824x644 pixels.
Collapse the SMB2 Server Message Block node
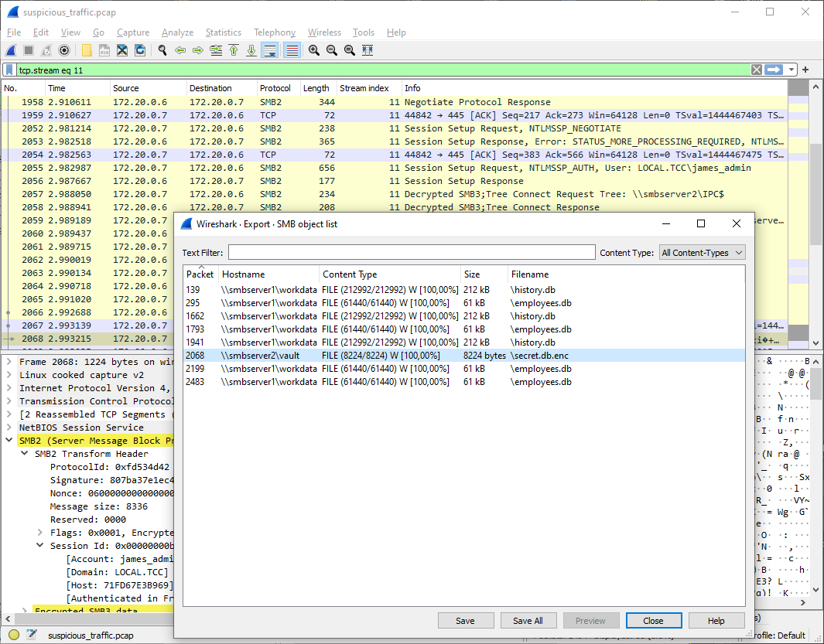(x=9, y=440)
